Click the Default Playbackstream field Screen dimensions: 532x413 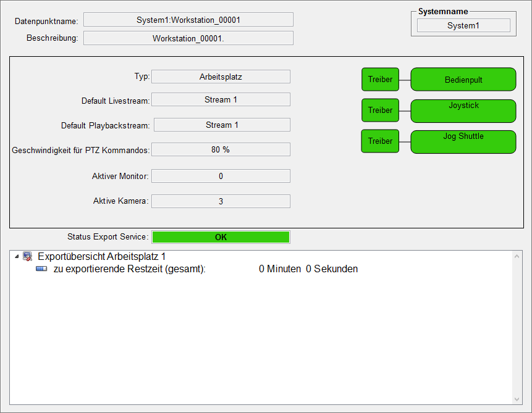coord(222,125)
